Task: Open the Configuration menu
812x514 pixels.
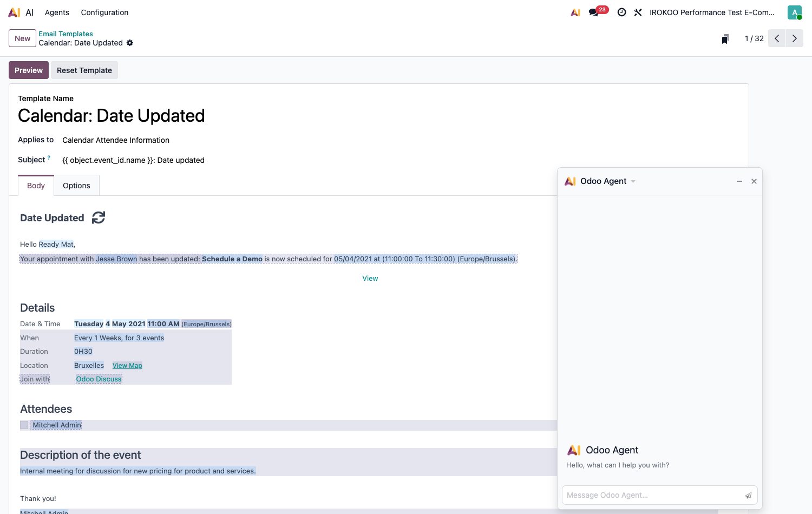Action: click(x=104, y=12)
